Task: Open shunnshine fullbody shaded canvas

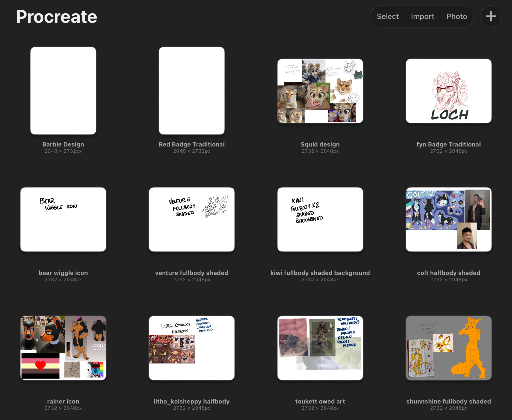Action: click(x=449, y=348)
